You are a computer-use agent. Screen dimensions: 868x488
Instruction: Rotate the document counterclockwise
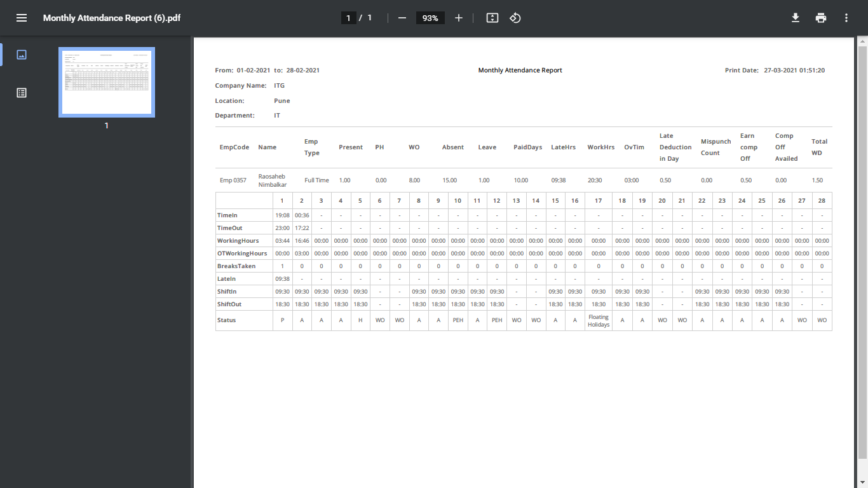(x=515, y=18)
